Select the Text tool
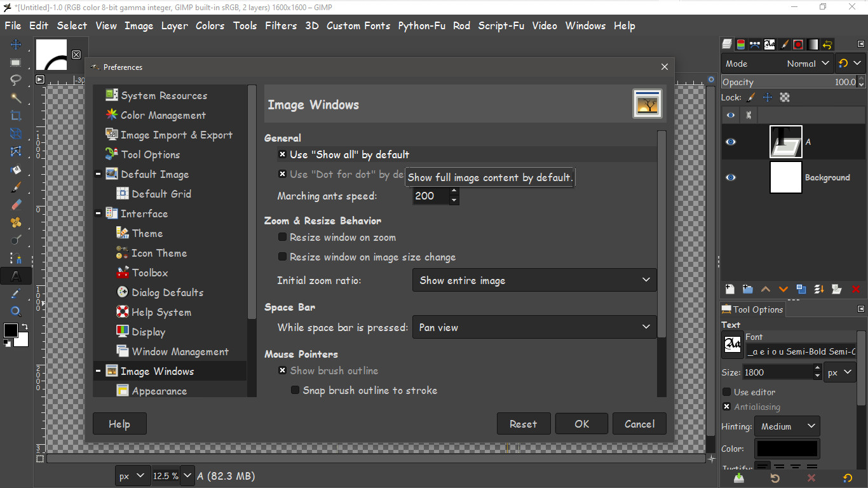868x488 pixels. pos(16,276)
